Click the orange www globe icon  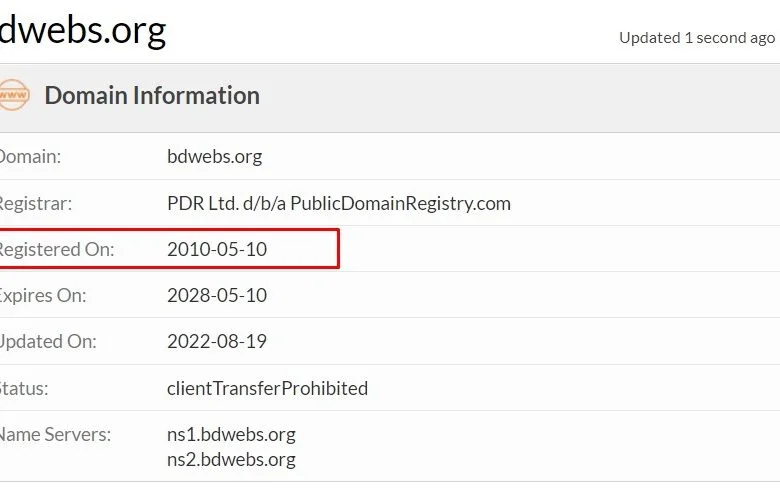14,95
